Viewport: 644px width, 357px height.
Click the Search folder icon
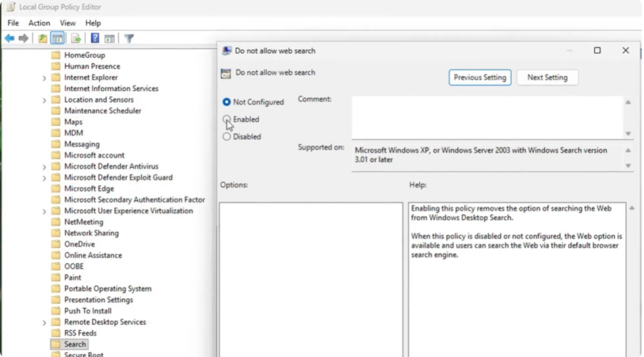(x=56, y=344)
